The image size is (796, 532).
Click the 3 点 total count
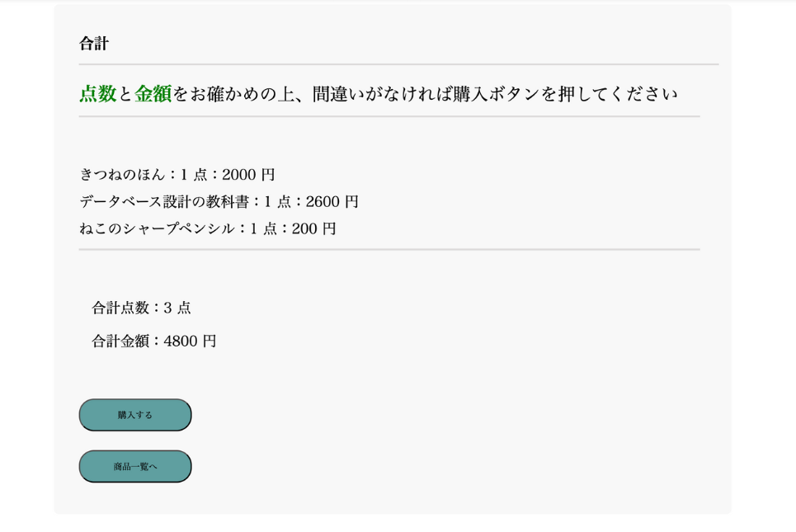177,308
